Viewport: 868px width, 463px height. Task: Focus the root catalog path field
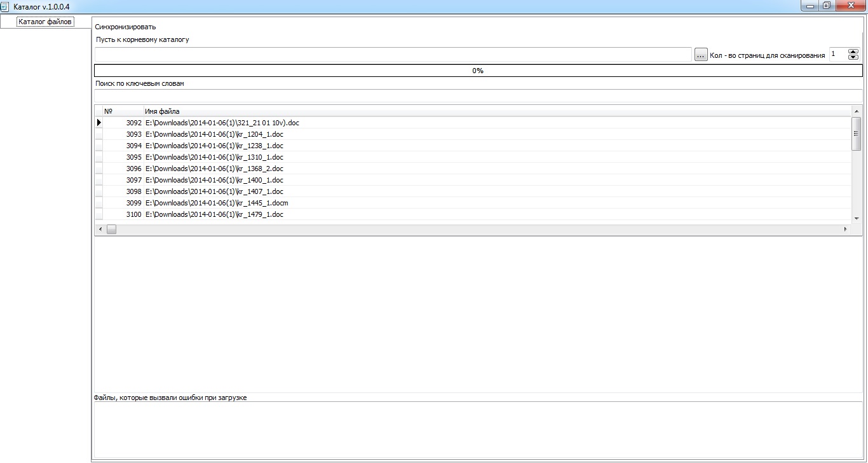point(393,55)
